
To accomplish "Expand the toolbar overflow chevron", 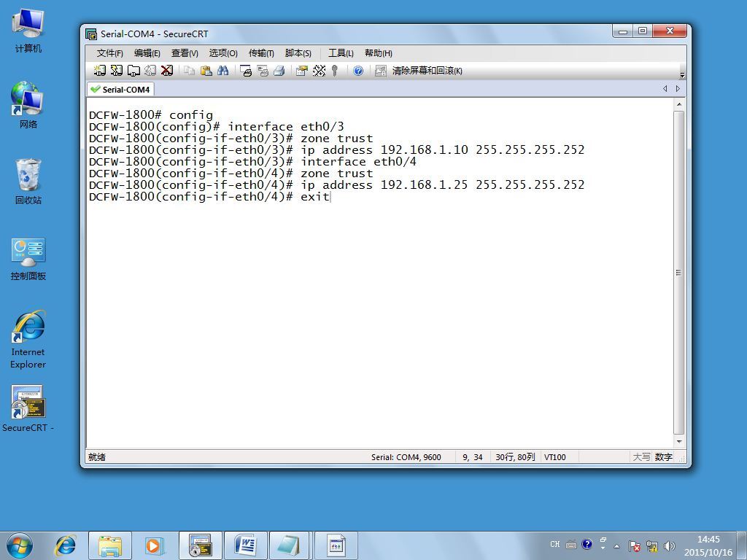I will coord(682,75).
